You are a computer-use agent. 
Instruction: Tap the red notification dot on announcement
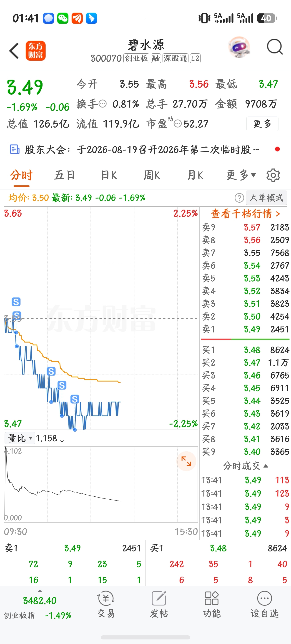[277, 149]
